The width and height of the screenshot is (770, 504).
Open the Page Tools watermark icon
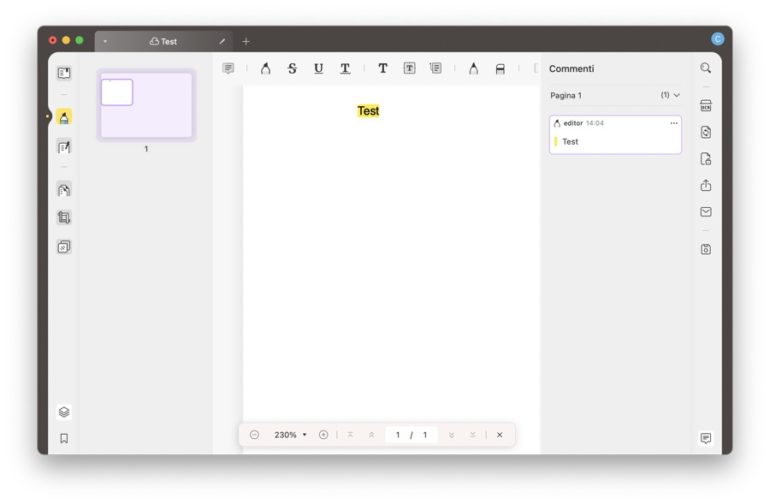[64, 247]
